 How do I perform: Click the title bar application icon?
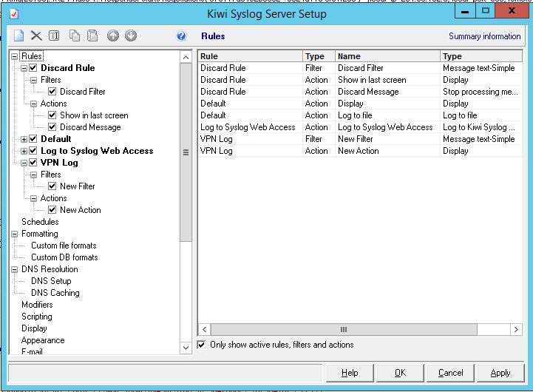pyautogui.click(x=14, y=14)
